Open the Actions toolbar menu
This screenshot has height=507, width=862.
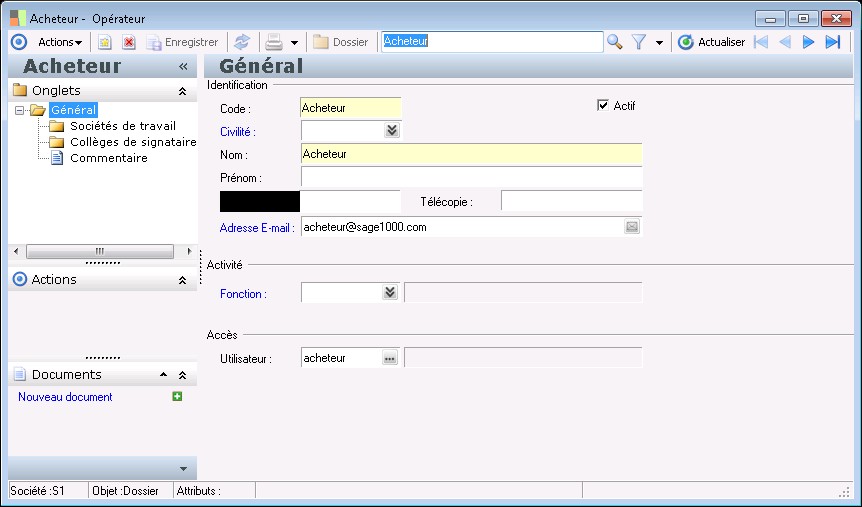[60, 42]
